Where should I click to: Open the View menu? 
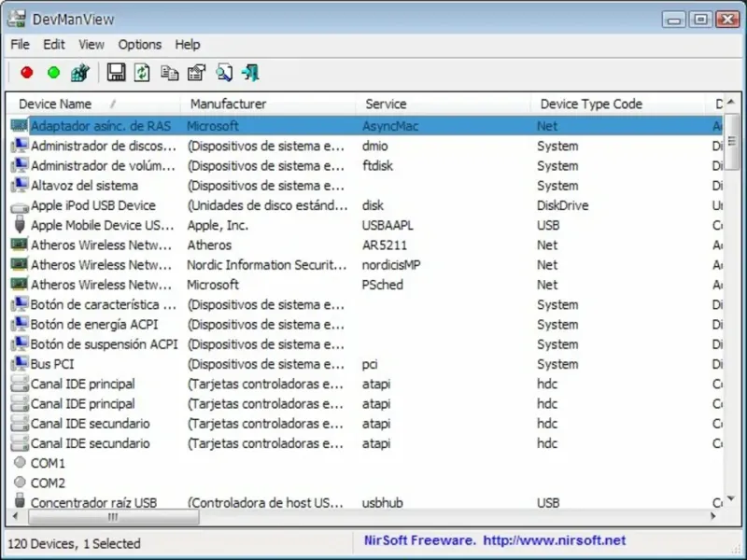click(x=92, y=44)
